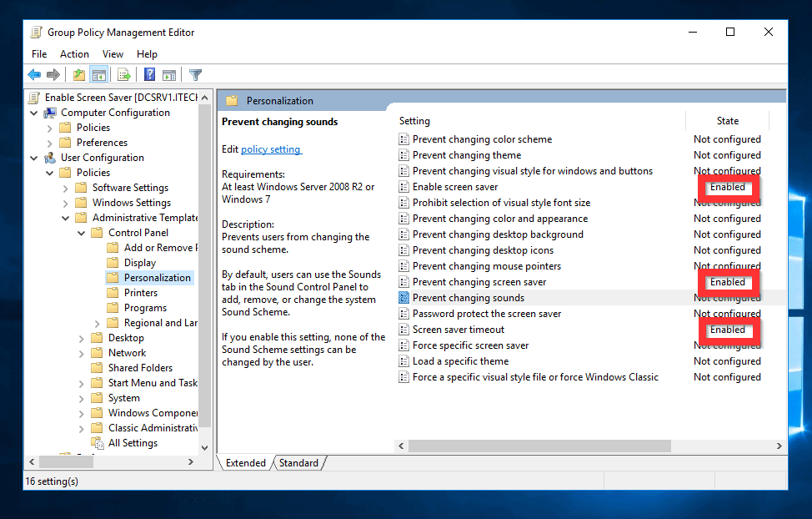The width and height of the screenshot is (812, 519).
Task: Toggle the Show/Hide Action Pane icon
Action: (x=170, y=74)
